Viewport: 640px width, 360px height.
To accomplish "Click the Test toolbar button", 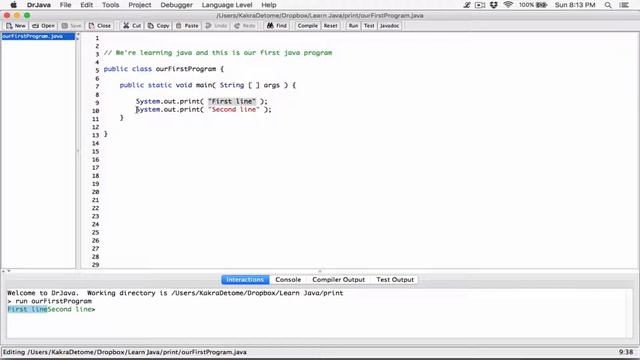I will tap(369, 26).
